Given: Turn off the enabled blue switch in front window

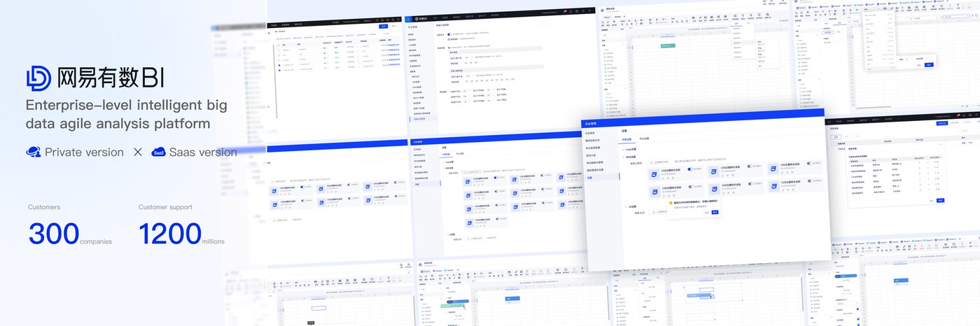Looking at the screenshot, I should click(690, 169).
